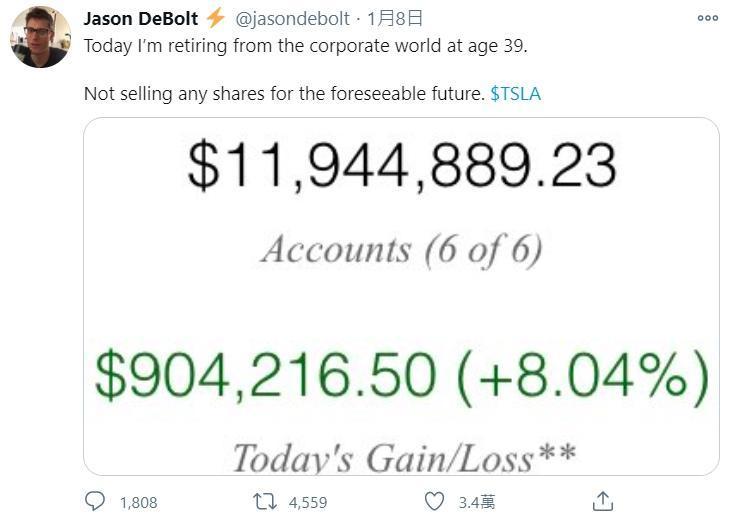Open Jason DeBolt's profile avatar
Image resolution: width=733 pixels, height=523 pixels.
41,37
